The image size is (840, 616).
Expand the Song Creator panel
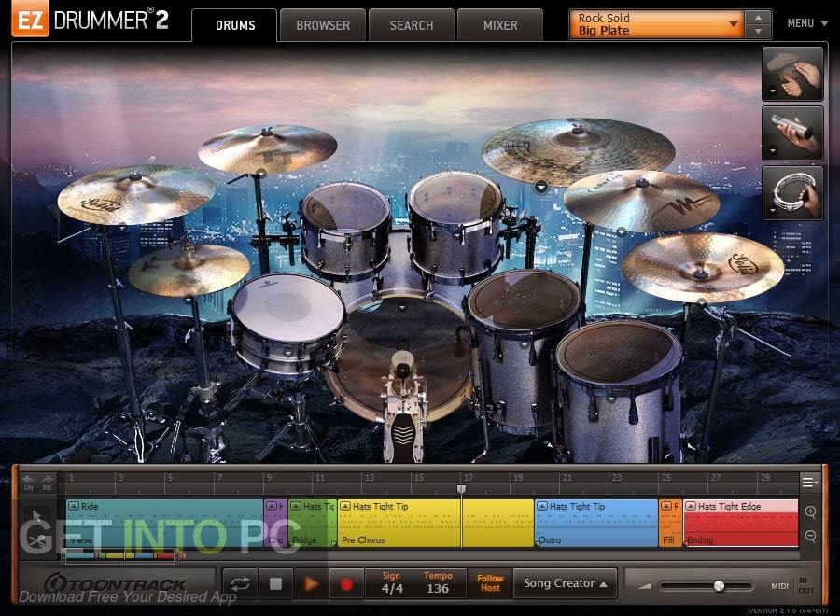tap(566, 583)
